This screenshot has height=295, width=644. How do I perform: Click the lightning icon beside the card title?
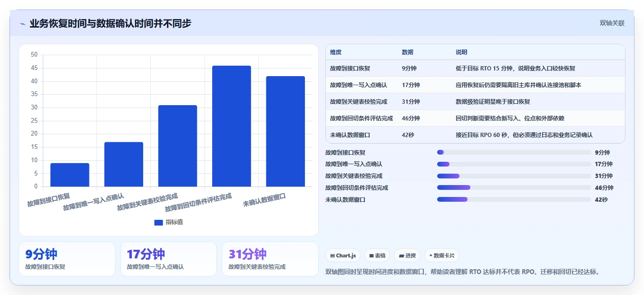coord(22,24)
